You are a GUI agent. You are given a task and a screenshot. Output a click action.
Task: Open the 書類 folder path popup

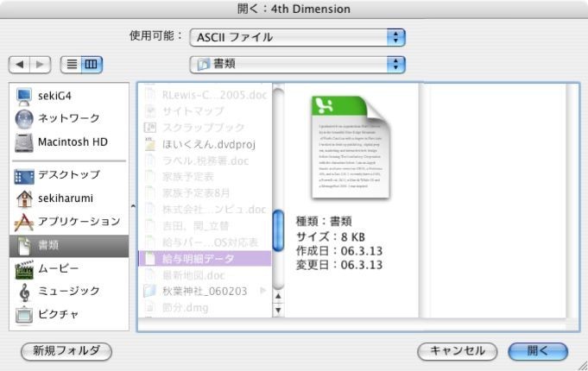coord(298,64)
